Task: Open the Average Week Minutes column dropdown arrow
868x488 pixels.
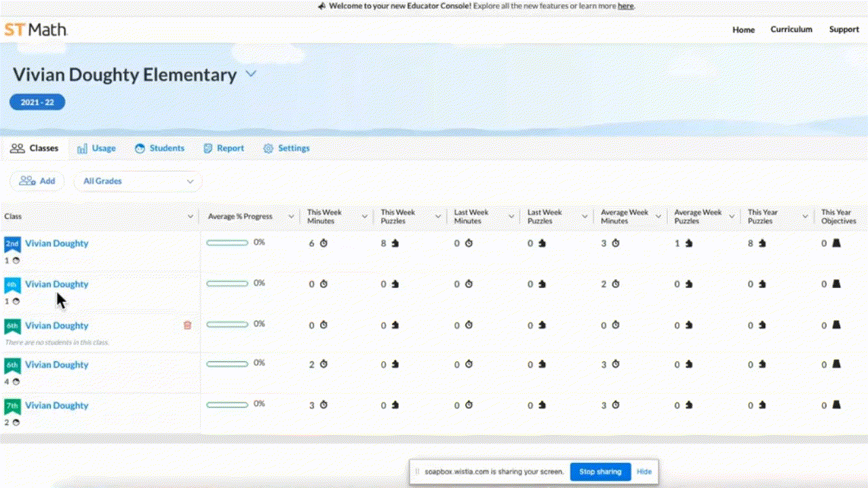Action: [x=658, y=217]
